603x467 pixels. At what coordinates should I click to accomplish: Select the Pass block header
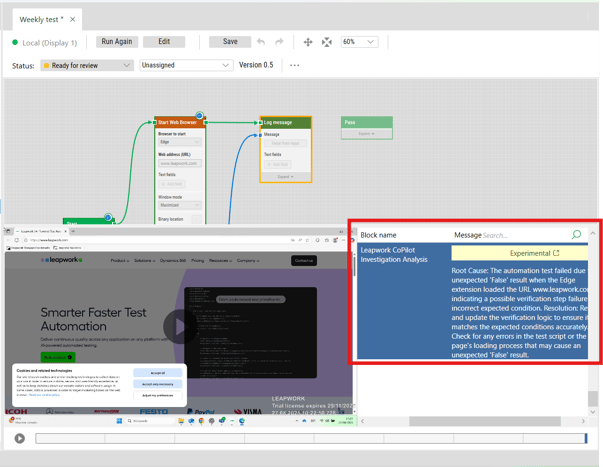pyautogui.click(x=366, y=122)
